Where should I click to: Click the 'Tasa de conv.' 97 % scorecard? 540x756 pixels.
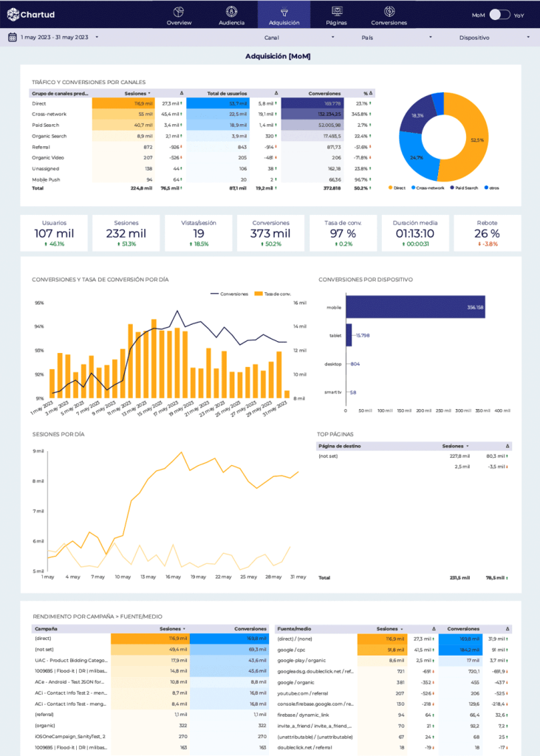point(343,233)
